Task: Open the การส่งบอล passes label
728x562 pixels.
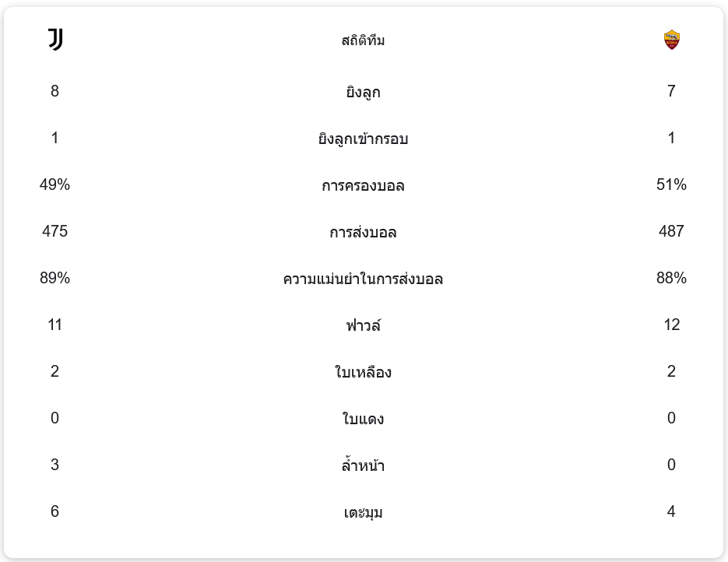Action: [363, 233]
